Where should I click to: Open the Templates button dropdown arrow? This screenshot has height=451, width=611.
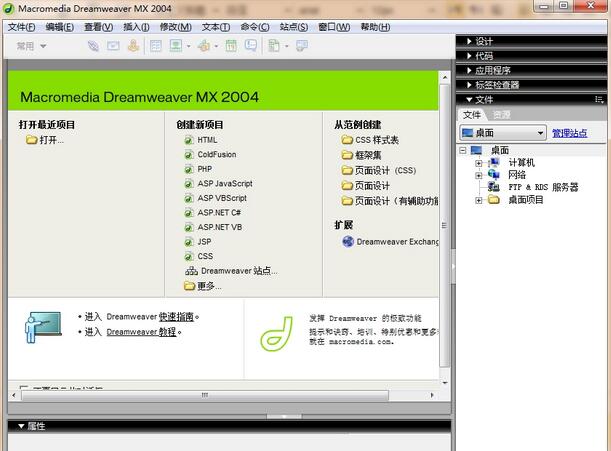287,46
